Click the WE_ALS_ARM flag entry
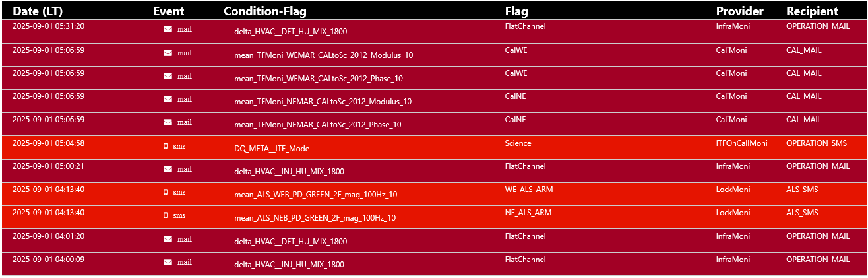 pyautogui.click(x=528, y=190)
